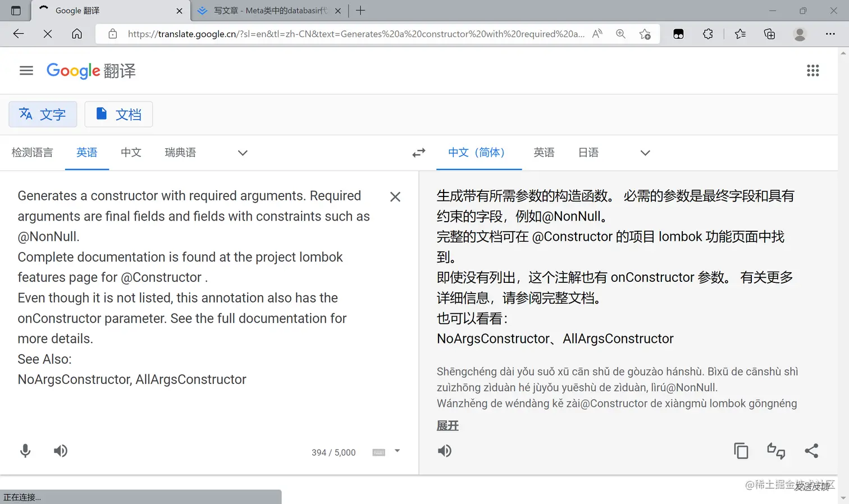This screenshot has width=849, height=504.
Task: Open the browser Extensions menu
Action: pyautogui.click(x=708, y=34)
